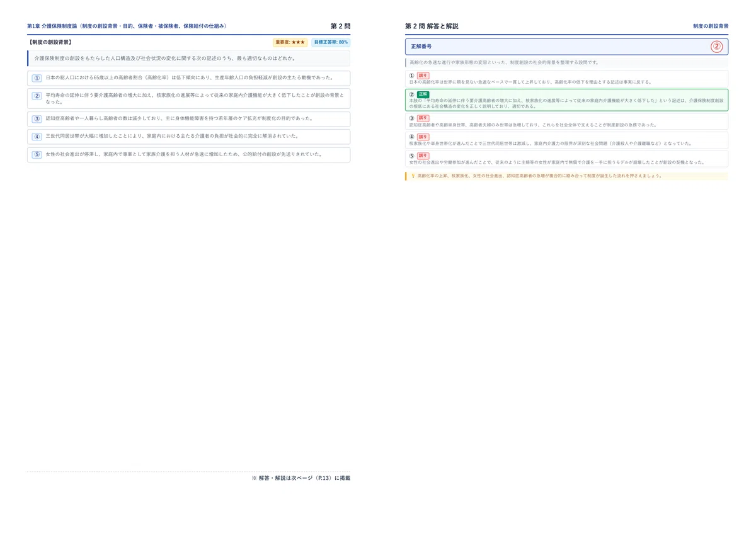Click the 誤り badge on explanation ①

(423, 75)
